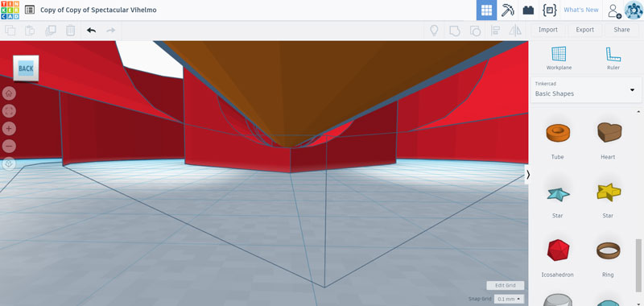Open the Basic Shapes category dropdown
This screenshot has width=644, height=306.
tap(586, 89)
